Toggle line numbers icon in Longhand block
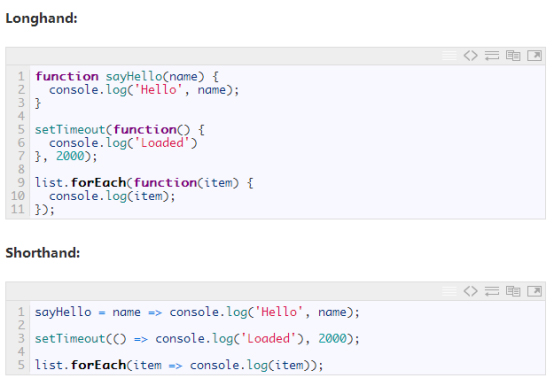Screen dimensions: 554x379 click(449, 55)
